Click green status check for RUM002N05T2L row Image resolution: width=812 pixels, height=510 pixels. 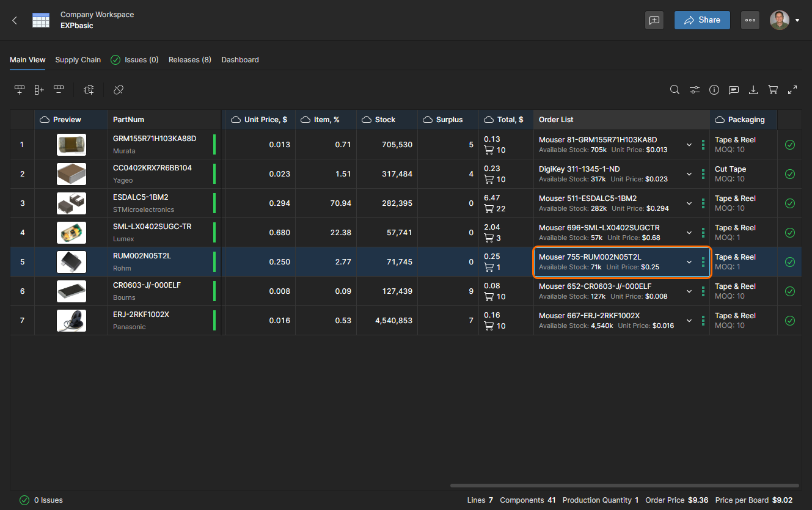pos(789,262)
